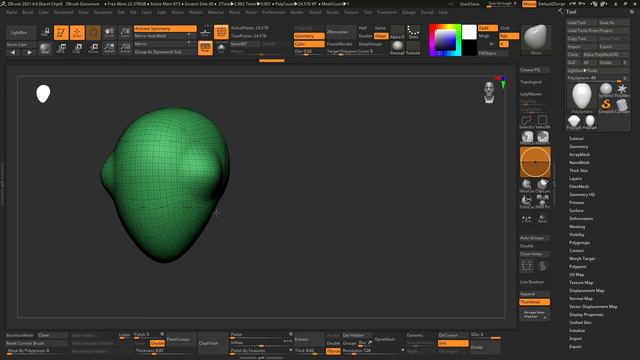Click the FillObject button
This screenshot has height=360, width=640.
(x=493, y=53)
